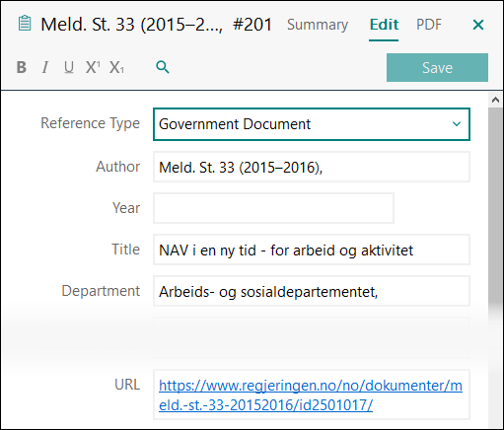The image size is (504, 430).
Task: Save the reference changes
Action: pos(437,68)
